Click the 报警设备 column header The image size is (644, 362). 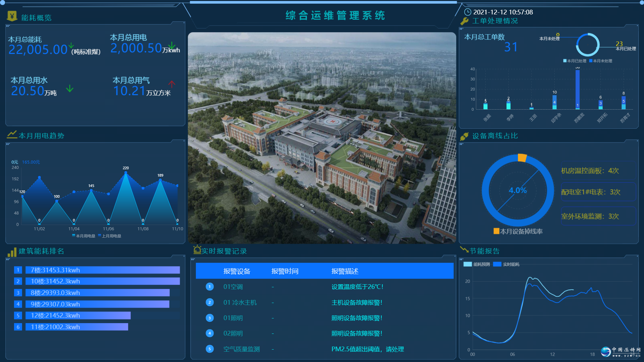[237, 271]
